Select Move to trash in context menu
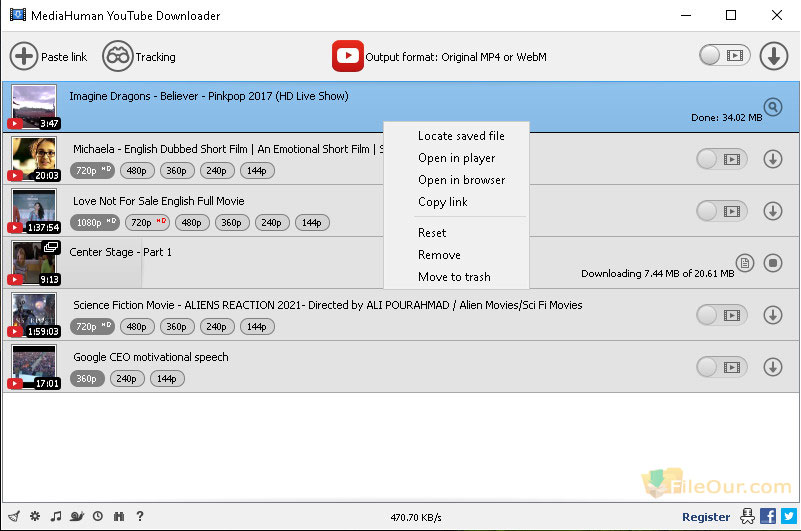Viewport: 801px width, 531px height. pyautogui.click(x=454, y=276)
